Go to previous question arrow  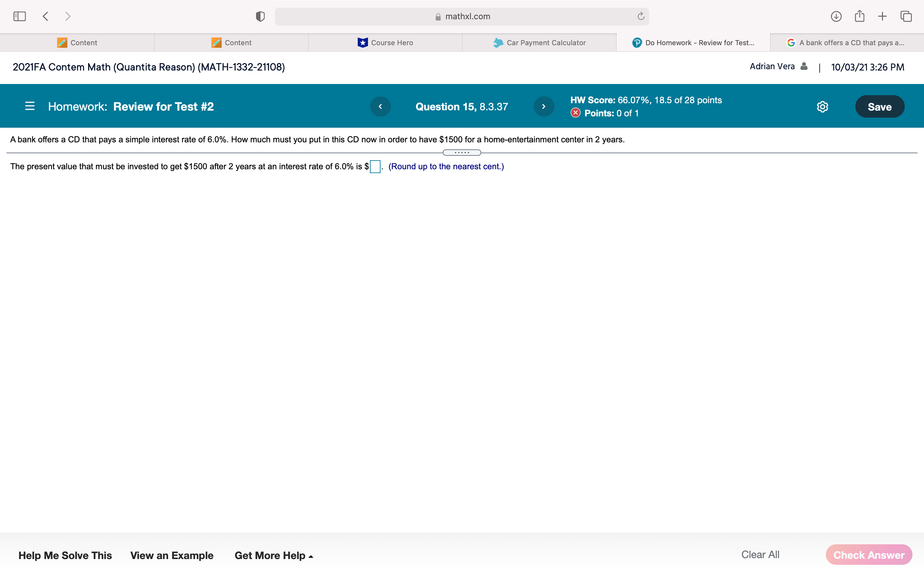click(380, 106)
